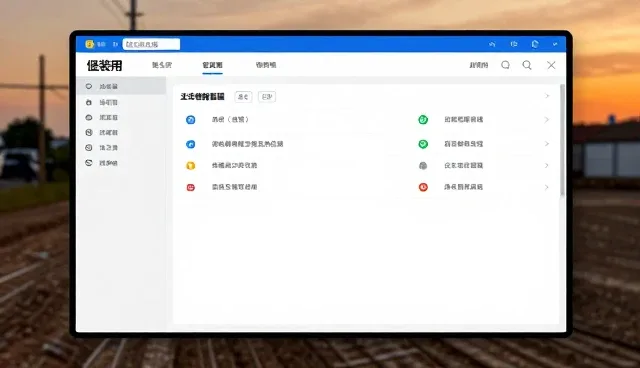Click the yellow round icon in the list
This screenshot has height=368, width=640.
coord(191,166)
